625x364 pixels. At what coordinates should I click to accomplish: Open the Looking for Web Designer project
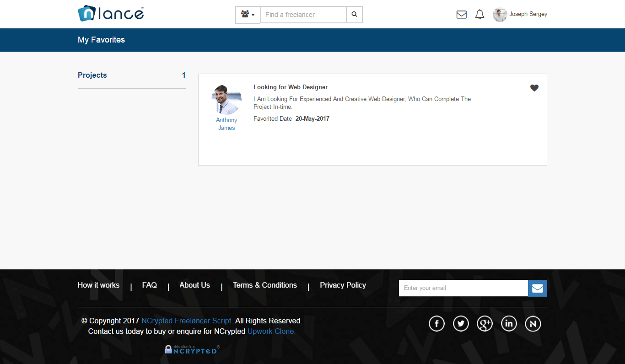click(x=291, y=87)
